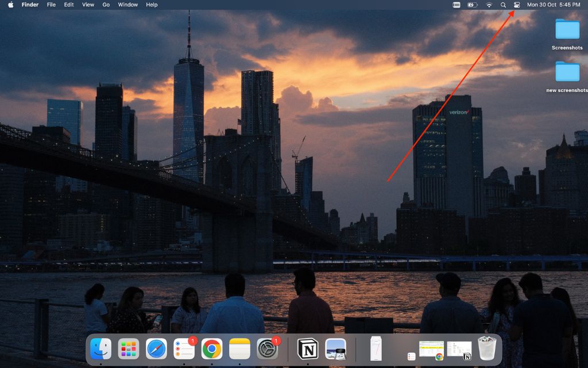Launch Google Chrome from the Dock
Image resolution: width=588 pixels, height=368 pixels.
(x=212, y=348)
